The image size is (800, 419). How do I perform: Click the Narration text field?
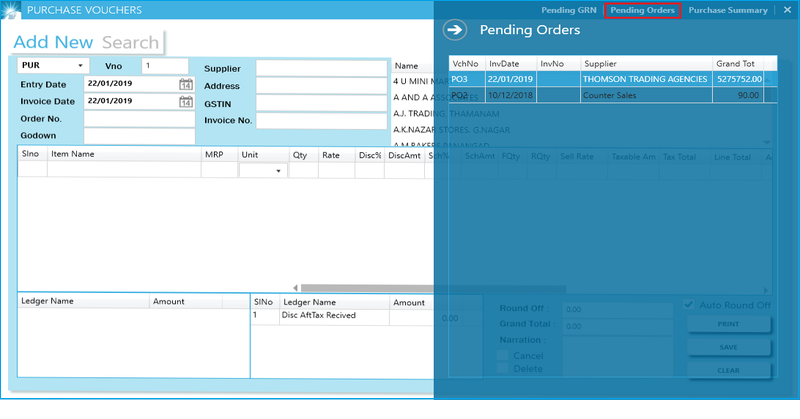(618, 355)
